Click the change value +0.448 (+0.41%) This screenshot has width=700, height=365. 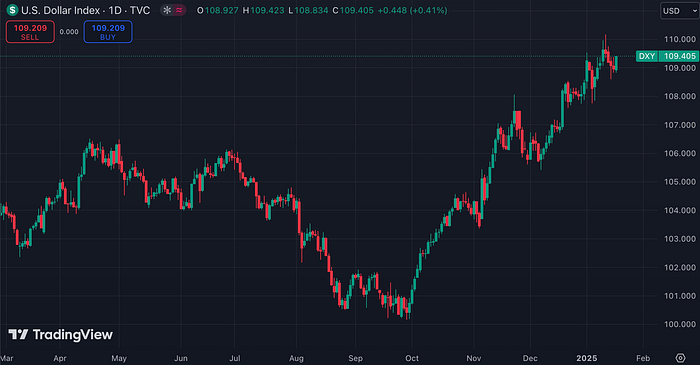(412, 10)
